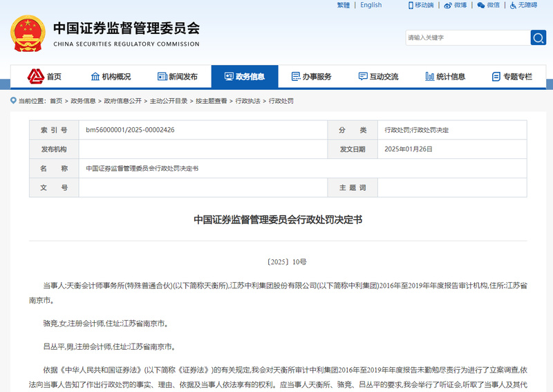The width and height of the screenshot is (553, 392).
Task: Click the red CSRC logo beside 首页
Action: point(36,76)
